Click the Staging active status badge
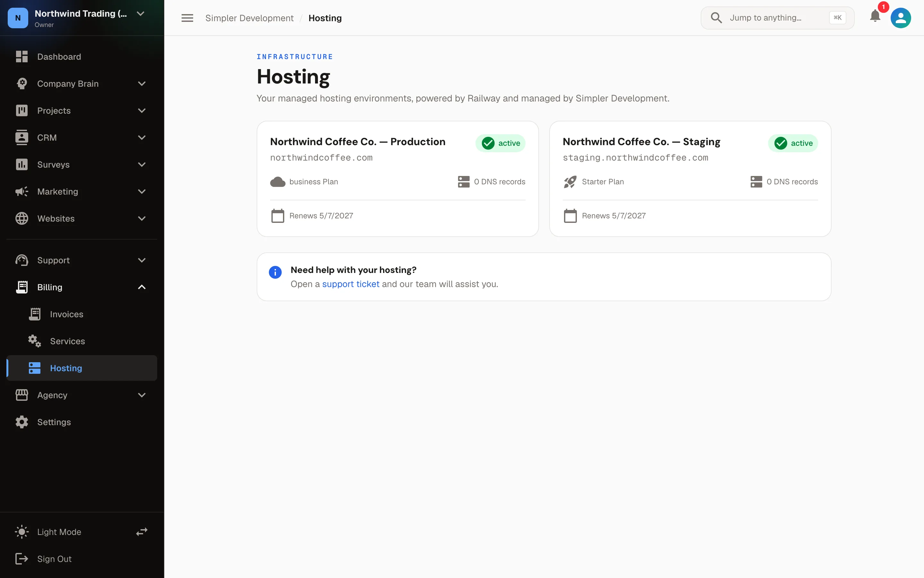The height and width of the screenshot is (578, 924). 793,143
